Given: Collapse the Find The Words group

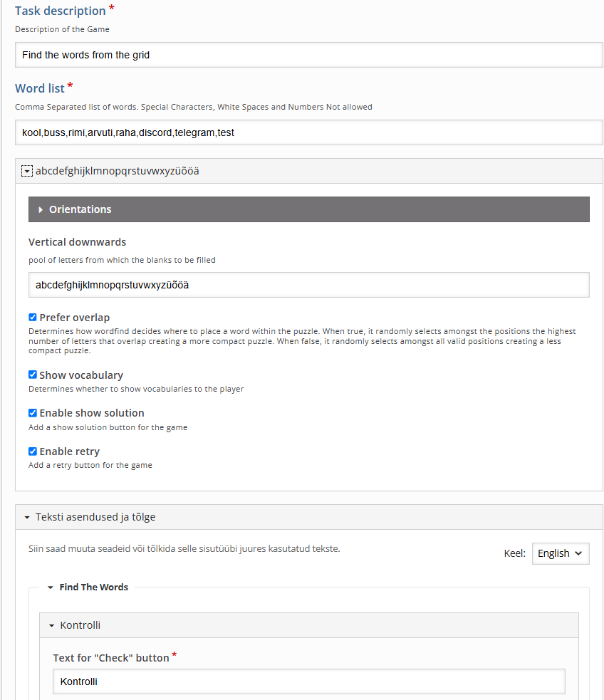Looking at the screenshot, I should click(x=51, y=587).
